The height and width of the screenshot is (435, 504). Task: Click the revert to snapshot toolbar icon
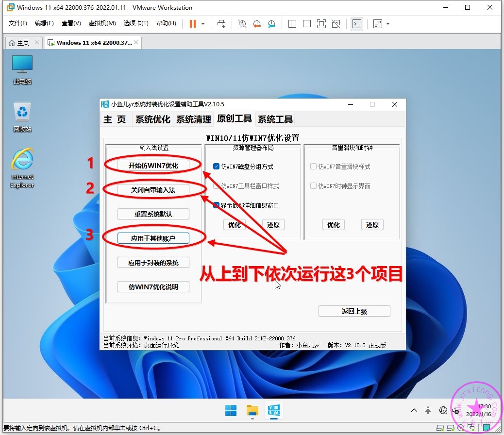click(x=257, y=24)
